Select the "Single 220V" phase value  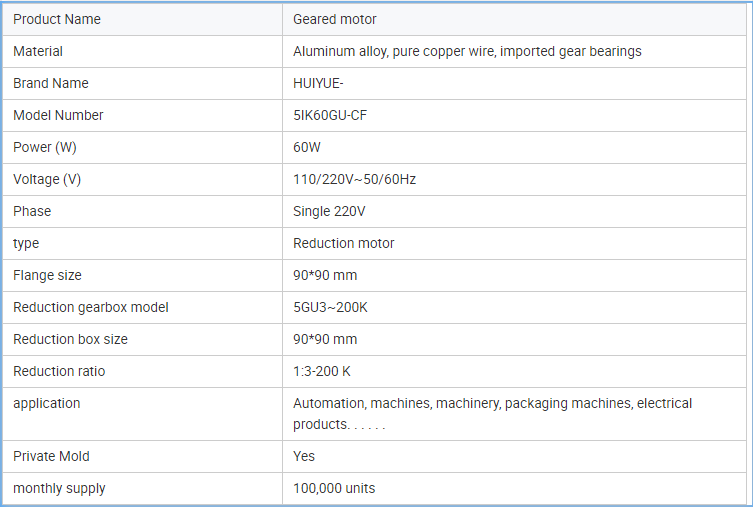tap(329, 211)
